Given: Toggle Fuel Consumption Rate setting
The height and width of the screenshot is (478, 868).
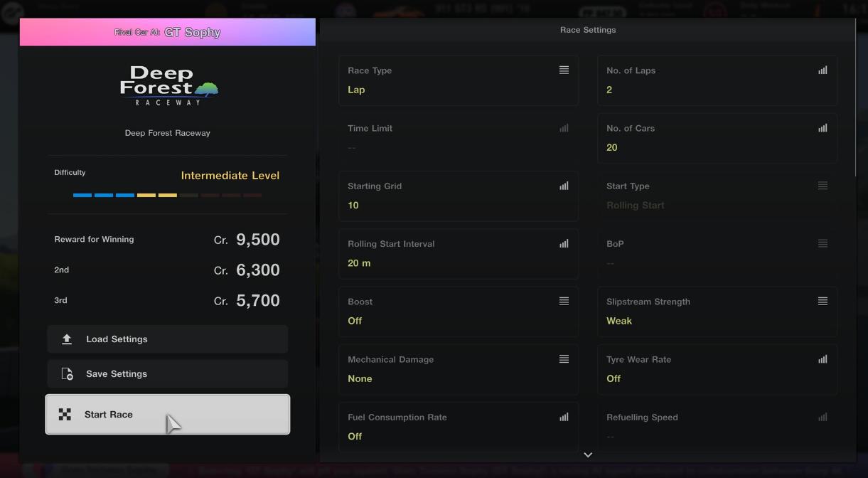Looking at the screenshot, I should coord(458,427).
